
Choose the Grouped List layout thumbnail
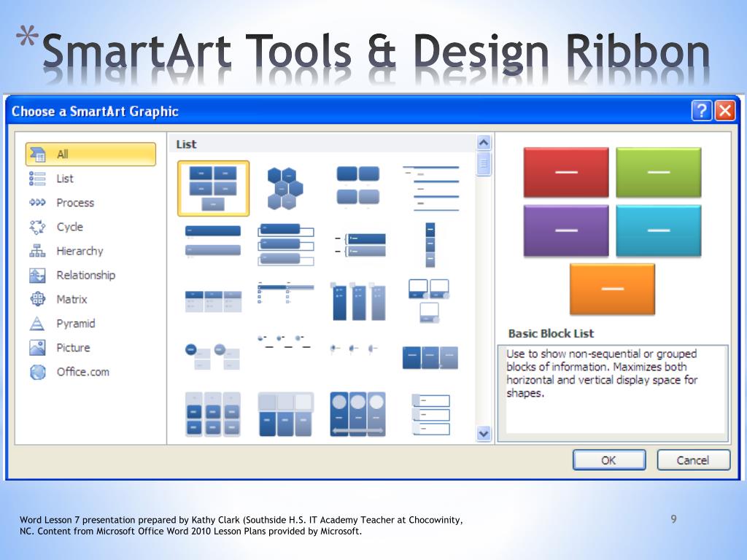tap(212, 414)
